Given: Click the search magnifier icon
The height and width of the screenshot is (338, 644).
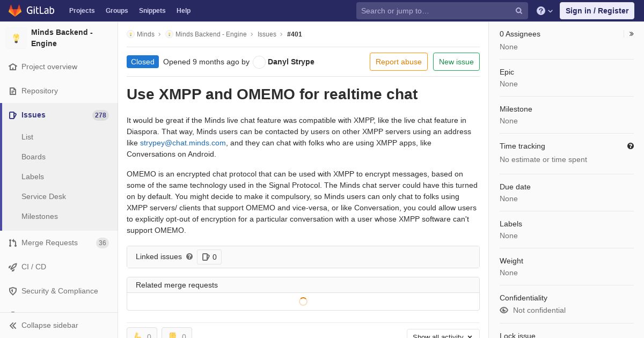Looking at the screenshot, I should [x=519, y=11].
